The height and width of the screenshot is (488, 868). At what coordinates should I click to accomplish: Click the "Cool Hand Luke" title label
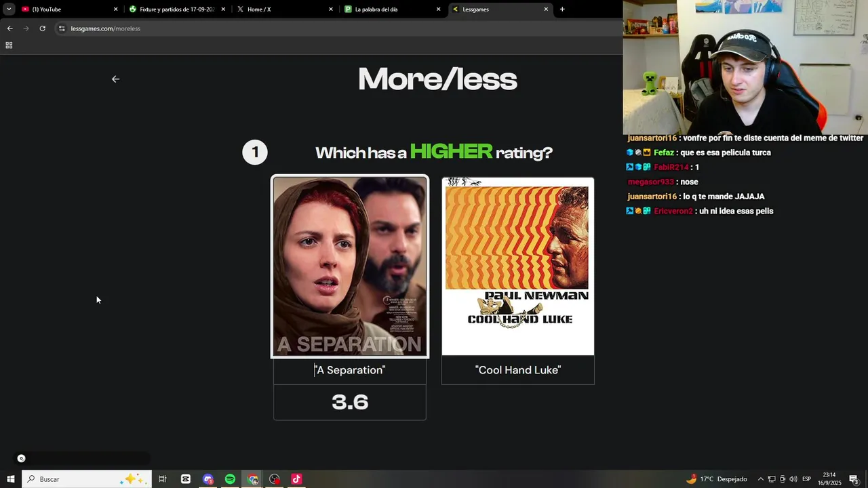518,370
